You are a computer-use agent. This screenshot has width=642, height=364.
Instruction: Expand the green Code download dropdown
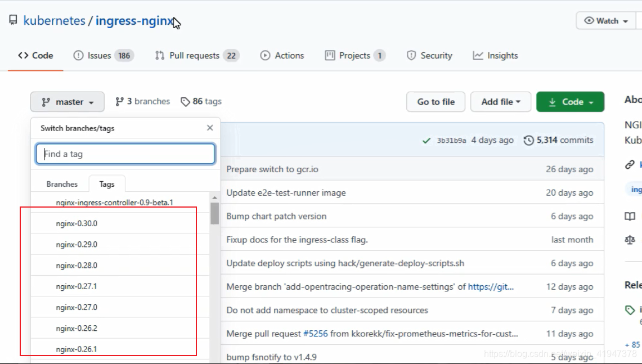(570, 102)
